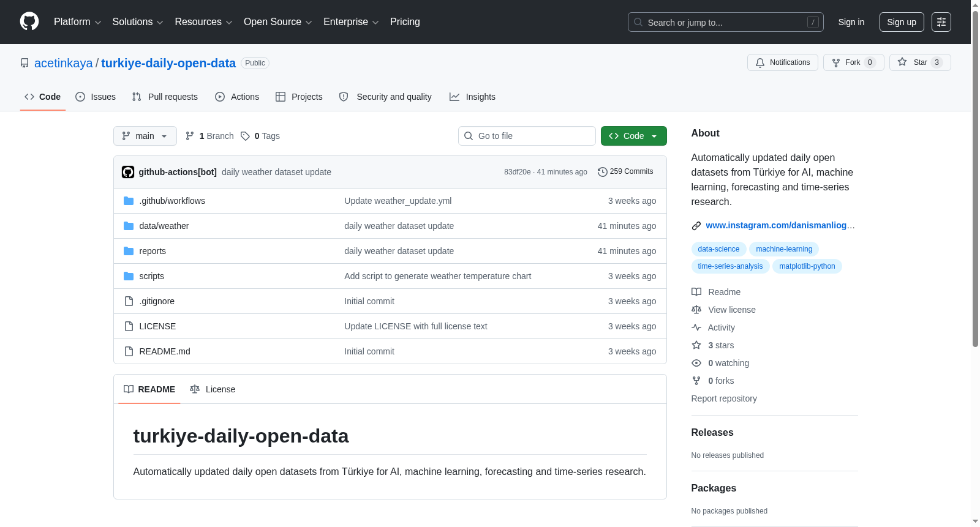Click the Sign up button
This screenshot has height=527, width=980.
[902, 22]
